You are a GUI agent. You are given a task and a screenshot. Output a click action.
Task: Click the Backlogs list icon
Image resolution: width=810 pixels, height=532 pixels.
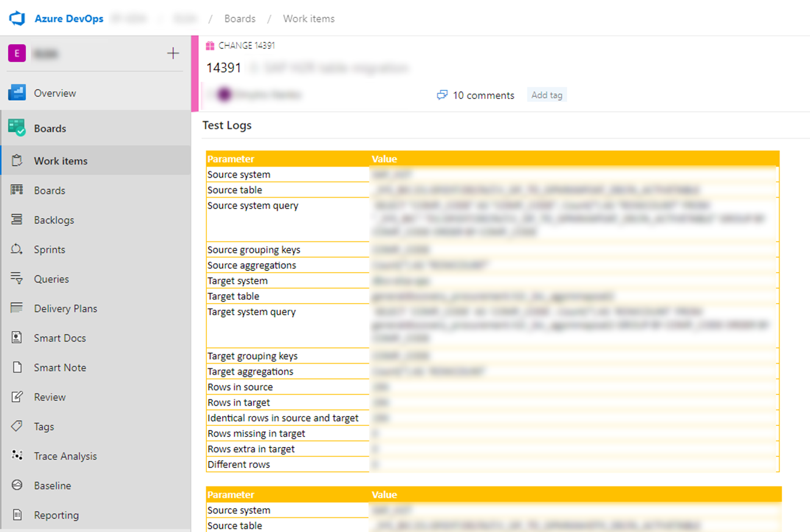click(17, 220)
